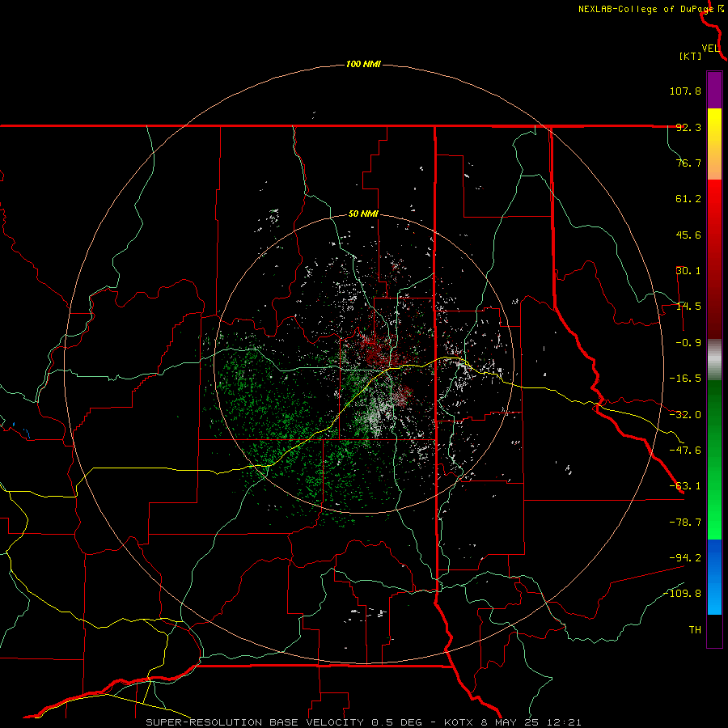Click the -16.5 scale value
The width and height of the screenshot is (728, 728).
[685, 379]
